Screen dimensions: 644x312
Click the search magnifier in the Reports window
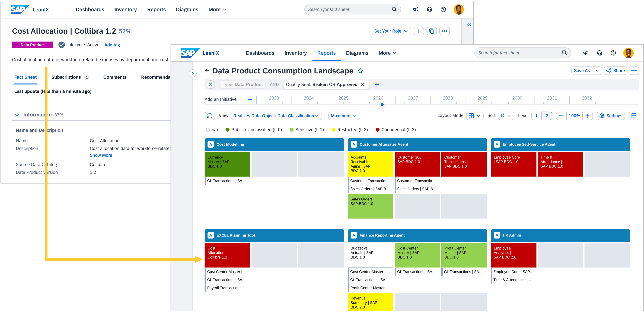[x=564, y=53]
